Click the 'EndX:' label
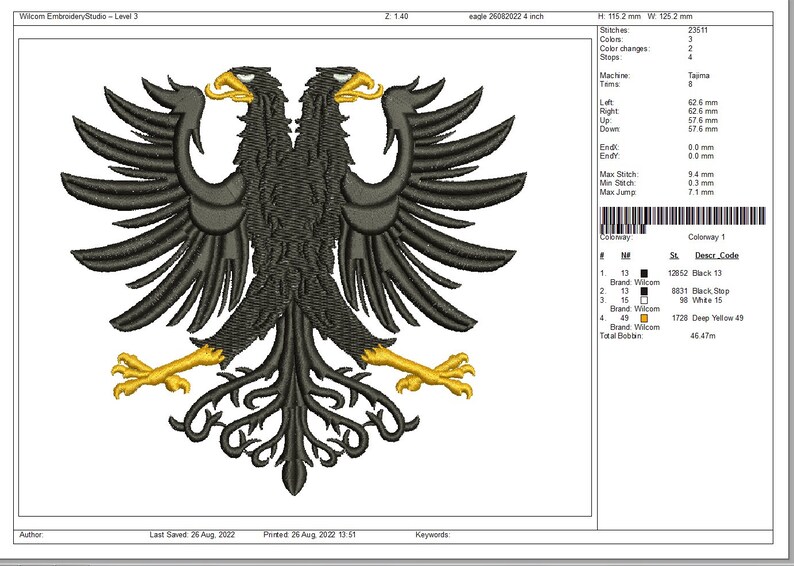This screenshot has height=566, width=794. tap(609, 147)
